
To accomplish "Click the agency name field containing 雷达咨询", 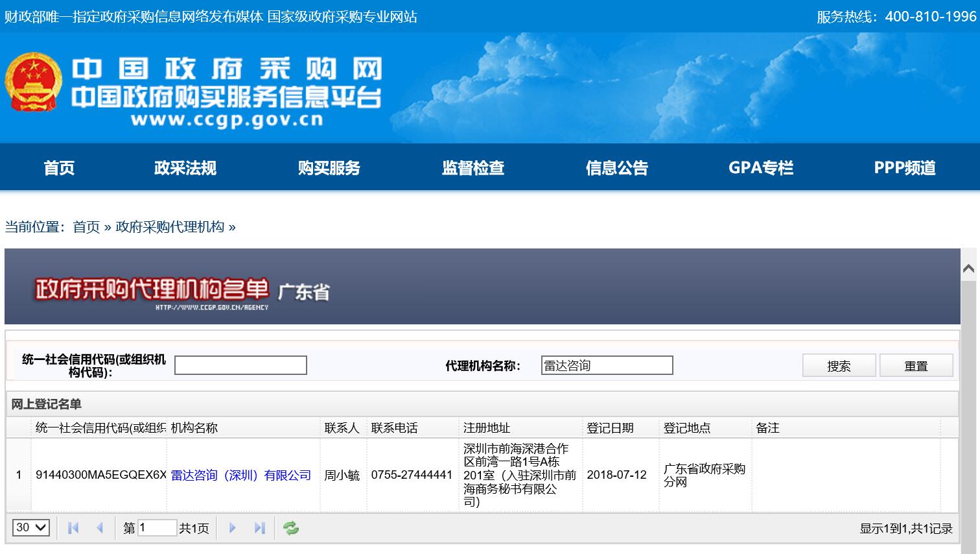I will pyautogui.click(x=607, y=365).
